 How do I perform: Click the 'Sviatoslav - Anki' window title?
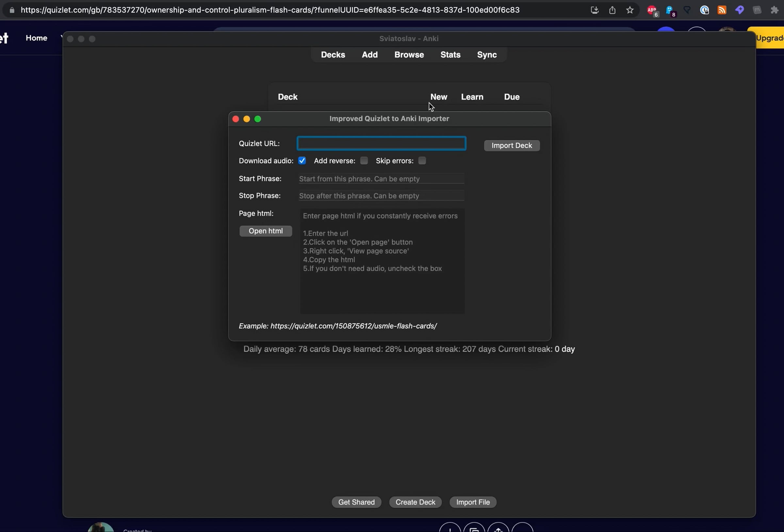409,39
